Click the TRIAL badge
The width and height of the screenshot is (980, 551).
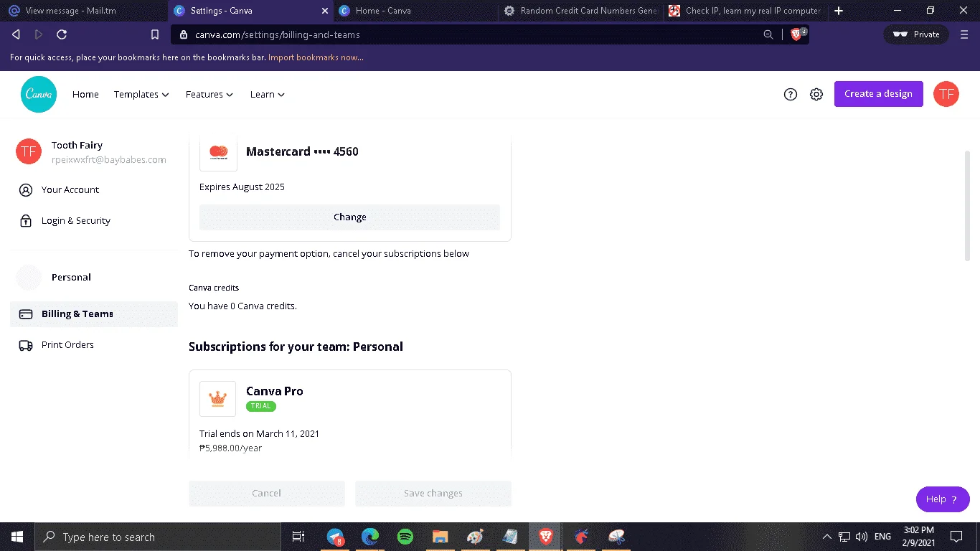click(x=261, y=406)
